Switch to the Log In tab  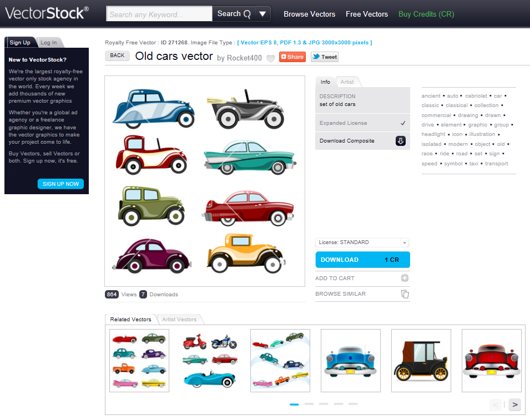click(x=49, y=43)
